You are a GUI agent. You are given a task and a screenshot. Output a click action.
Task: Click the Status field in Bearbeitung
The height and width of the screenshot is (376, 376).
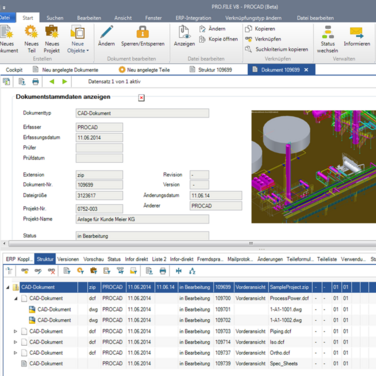pos(142,236)
